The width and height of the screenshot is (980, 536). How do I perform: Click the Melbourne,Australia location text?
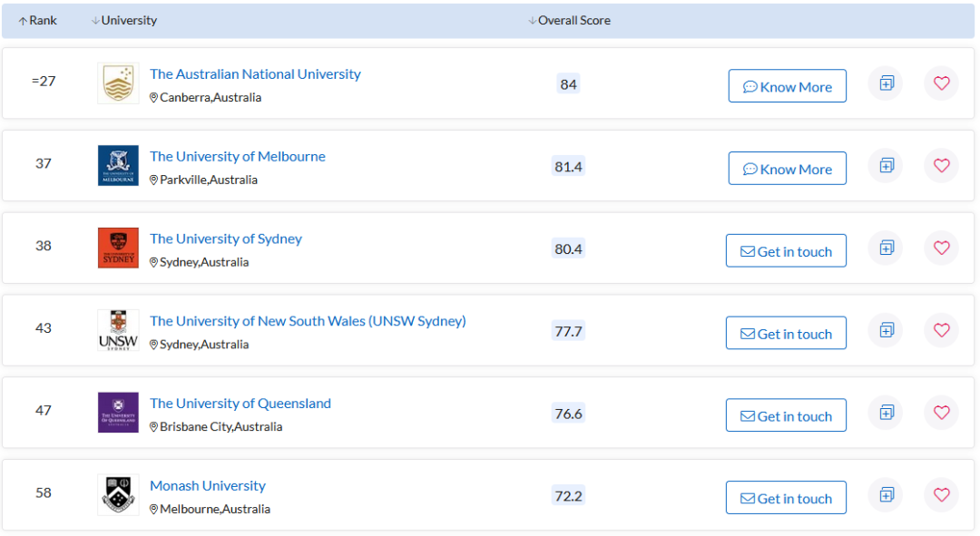coord(215,509)
